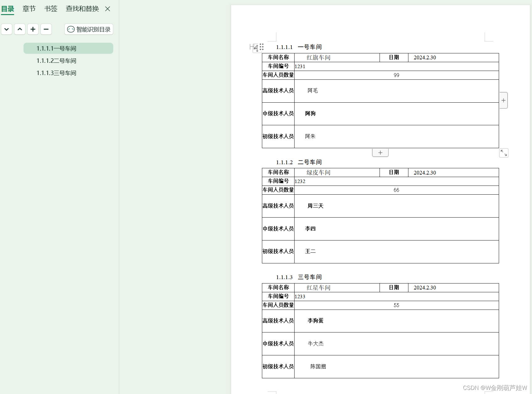This screenshot has width=532, height=394.
Task: Open the 书签 bookmarks panel
Action: click(51, 9)
